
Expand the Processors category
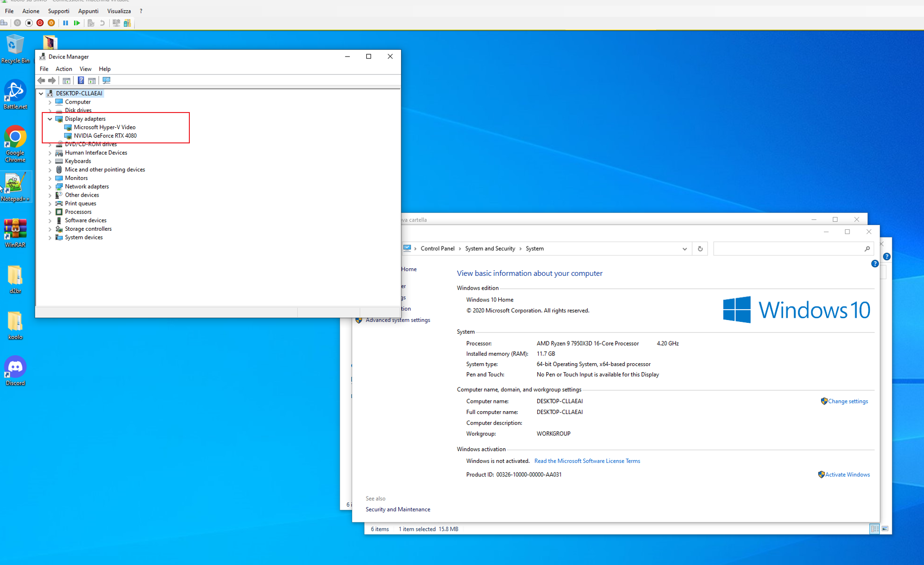pos(50,212)
